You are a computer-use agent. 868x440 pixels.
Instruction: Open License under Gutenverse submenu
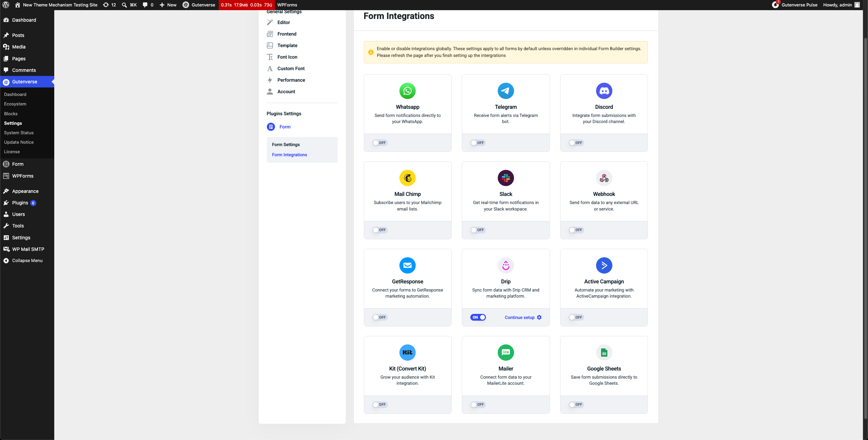coord(12,152)
